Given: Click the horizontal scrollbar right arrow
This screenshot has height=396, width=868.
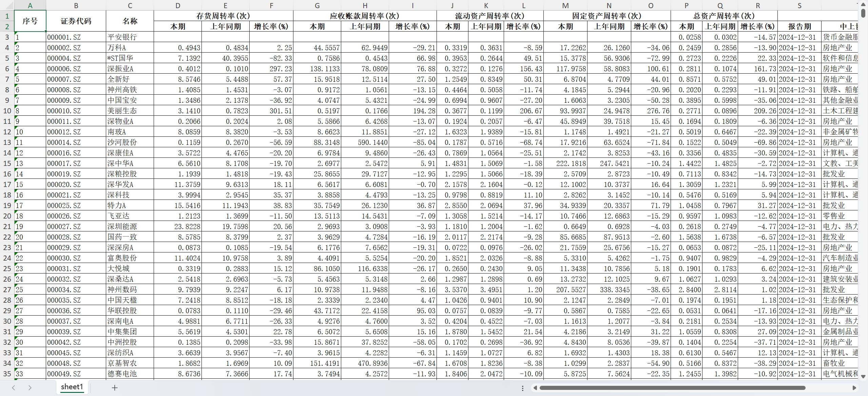Looking at the screenshot, I should 854,388.
